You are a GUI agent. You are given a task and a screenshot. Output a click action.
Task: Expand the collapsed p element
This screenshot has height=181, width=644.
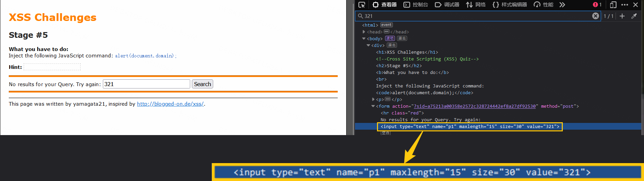tap(373, 99)
